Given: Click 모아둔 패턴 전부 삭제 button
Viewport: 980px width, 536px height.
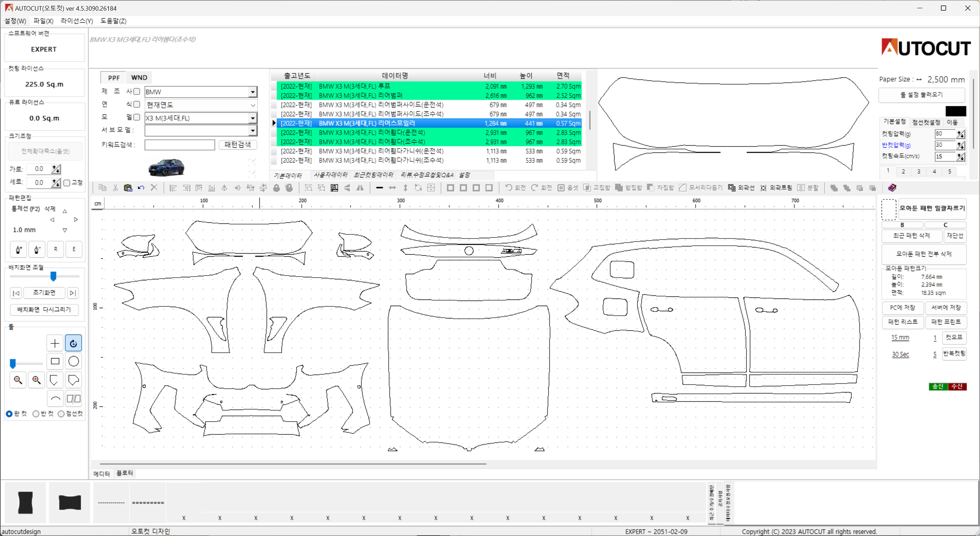Looking at the screenshot, I should point(924,254).
